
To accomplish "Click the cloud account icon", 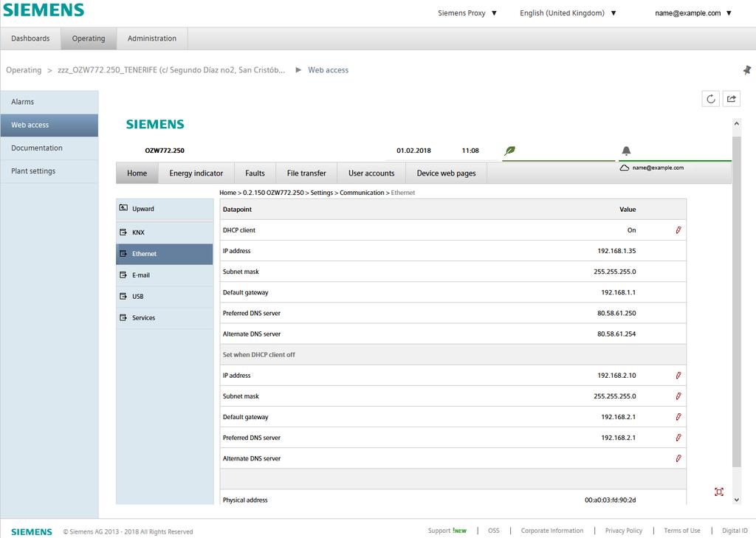I will tap(625, 168).
